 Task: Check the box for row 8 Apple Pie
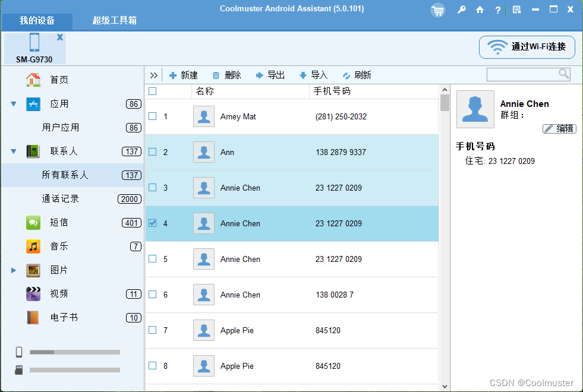coord(153,366)
